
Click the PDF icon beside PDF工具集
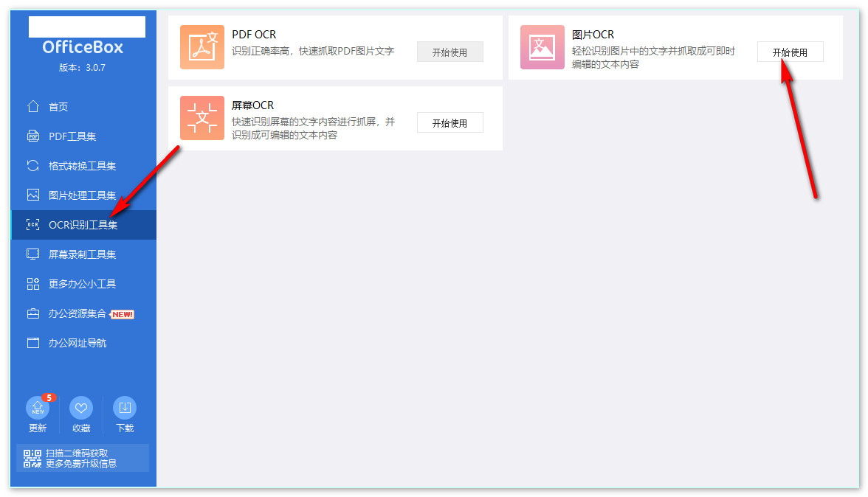click(x=33, y=136)
